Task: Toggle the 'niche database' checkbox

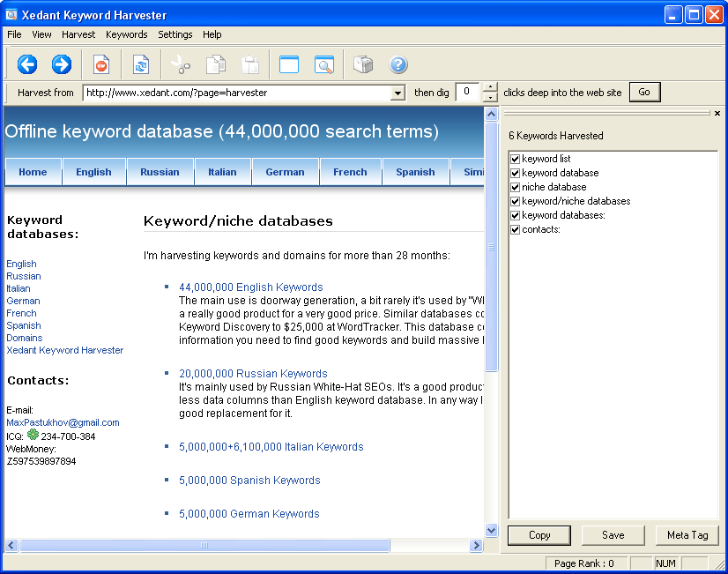Action: 515,187
